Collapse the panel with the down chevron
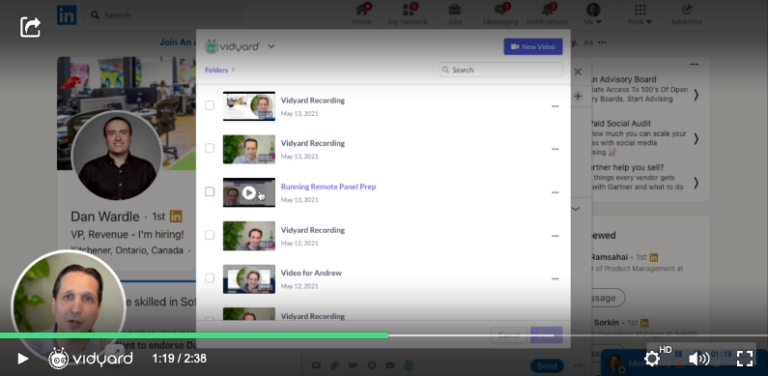The height and width of the screenshot is (376, 768). (x=576, y=209)
